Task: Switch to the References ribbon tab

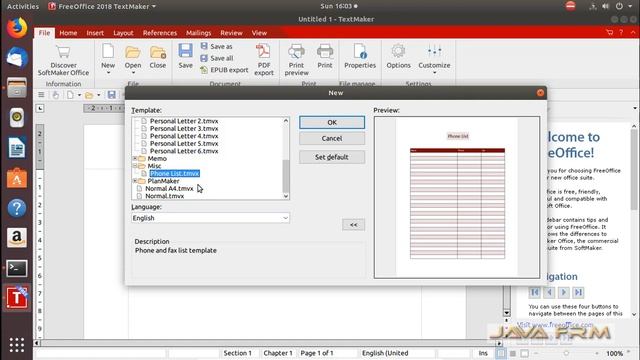Action: 160,33
